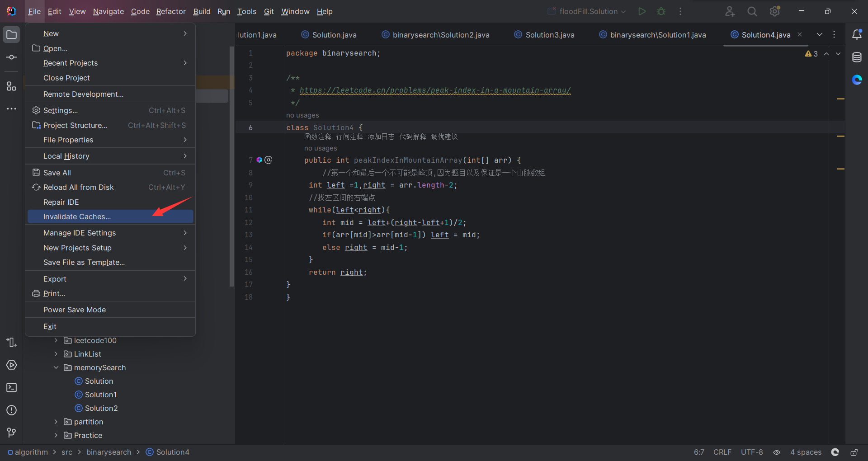Click Reload All from Disk
Screen dimensions: 868x461
pyautogui.click(x=110, y=187)
